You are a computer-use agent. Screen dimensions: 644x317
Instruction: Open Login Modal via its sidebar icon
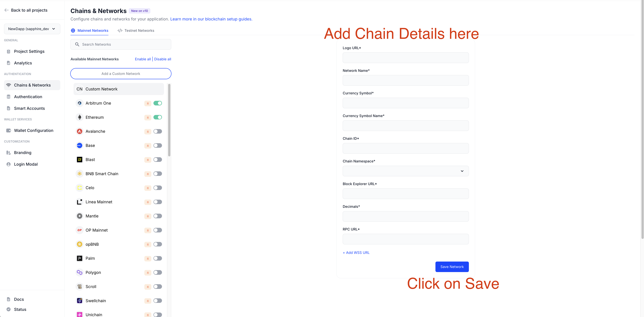(x=9, y=164)
